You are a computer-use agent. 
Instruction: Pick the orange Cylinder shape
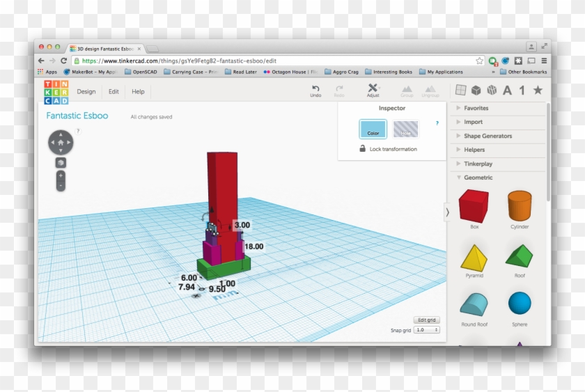pyautogui.click(x=520, y=206)
